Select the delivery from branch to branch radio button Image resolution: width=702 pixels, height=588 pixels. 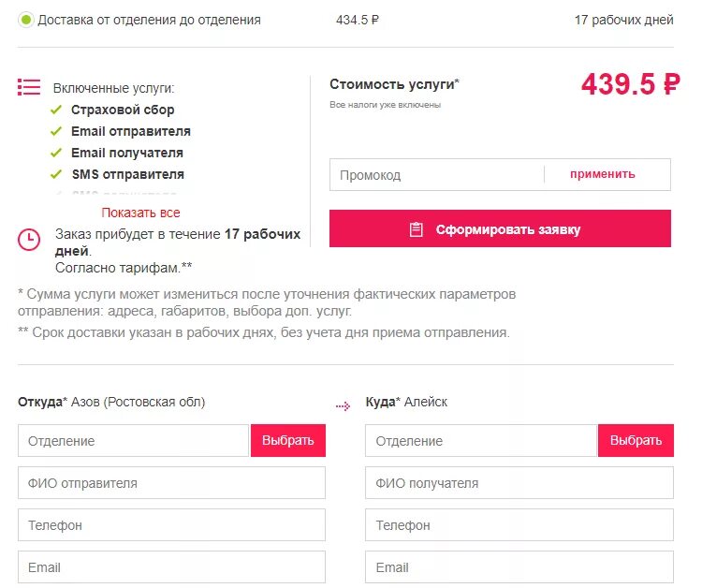tap(26, 21)
